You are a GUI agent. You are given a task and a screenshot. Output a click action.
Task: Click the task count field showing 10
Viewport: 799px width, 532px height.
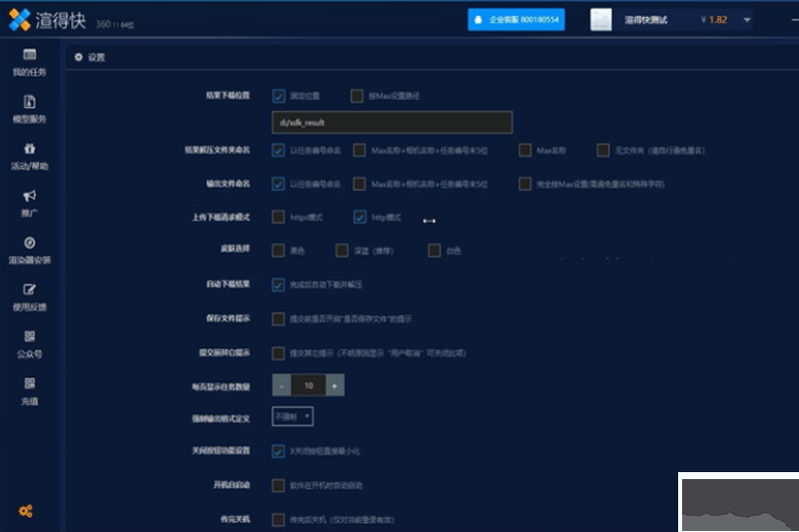point(309,385)
